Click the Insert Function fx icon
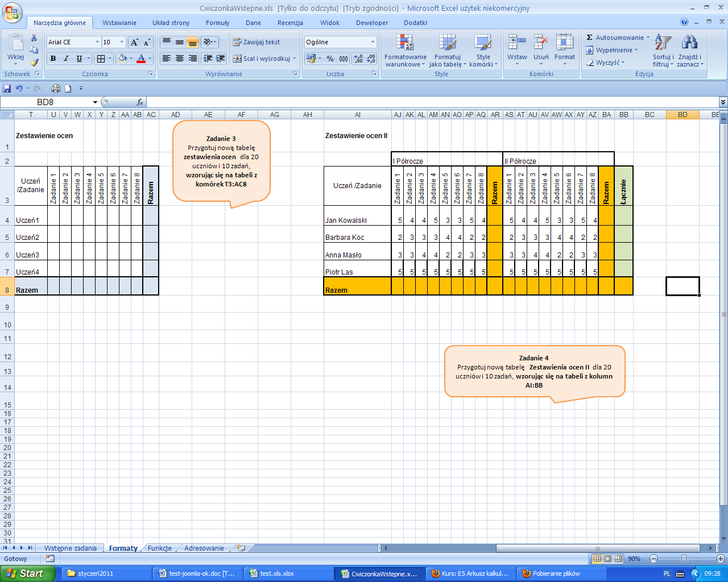 tap(140, 102)
